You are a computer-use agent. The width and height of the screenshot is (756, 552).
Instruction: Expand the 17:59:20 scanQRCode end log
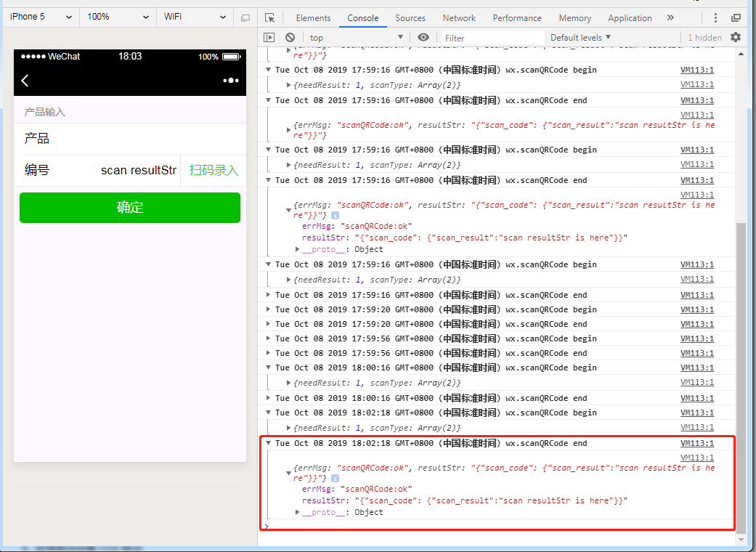click(269, 324)
